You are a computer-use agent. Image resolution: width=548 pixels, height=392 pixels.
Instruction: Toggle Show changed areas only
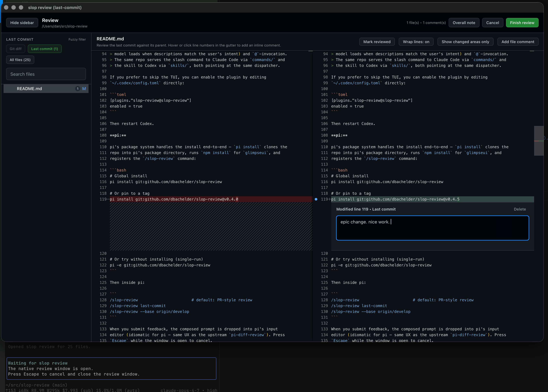point(465,42)
